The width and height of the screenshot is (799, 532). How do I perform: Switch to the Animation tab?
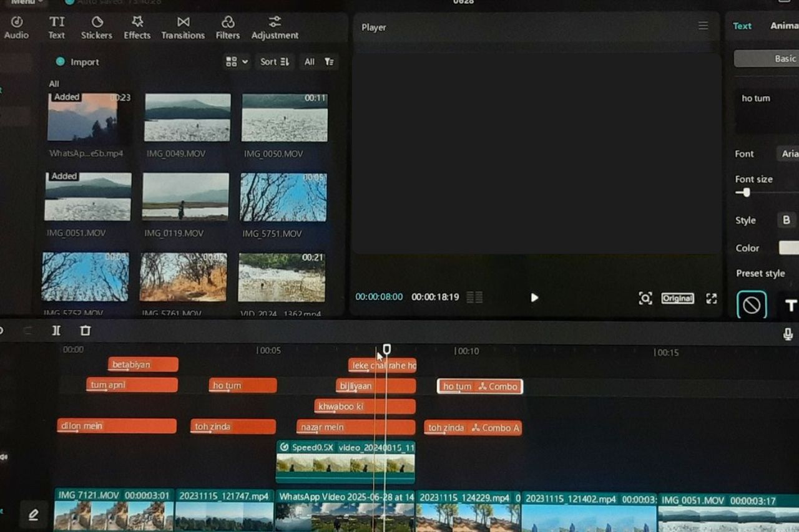coord(784,26)
